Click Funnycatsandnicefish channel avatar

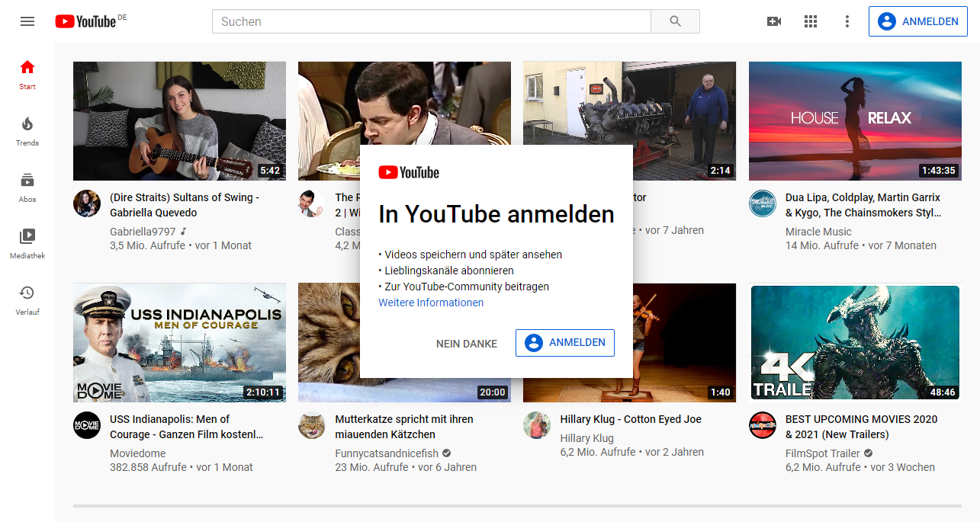(x=312, y=425)
